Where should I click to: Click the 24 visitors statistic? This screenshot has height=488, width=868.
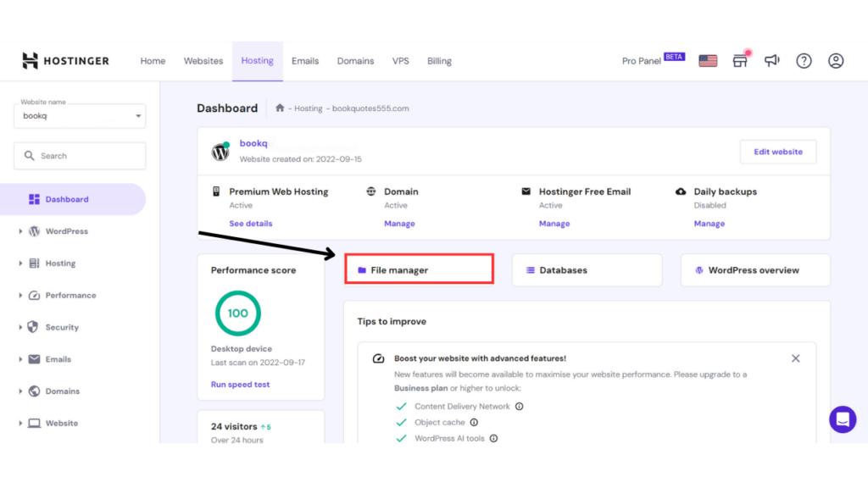[234, 427]
